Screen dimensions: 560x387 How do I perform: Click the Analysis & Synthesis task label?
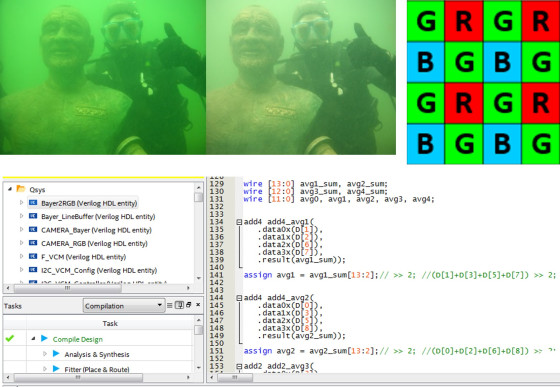[x=97, y=355]
